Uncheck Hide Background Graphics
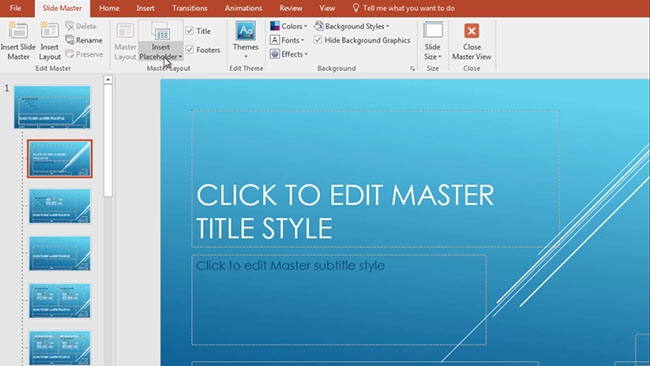Viewport: 650px width, 366px height. (x=318, y=40)
